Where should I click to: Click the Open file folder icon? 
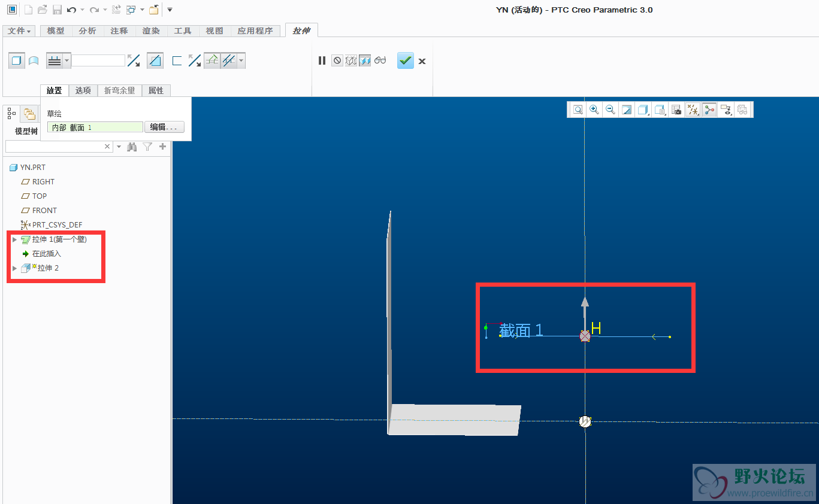point(43,10)
